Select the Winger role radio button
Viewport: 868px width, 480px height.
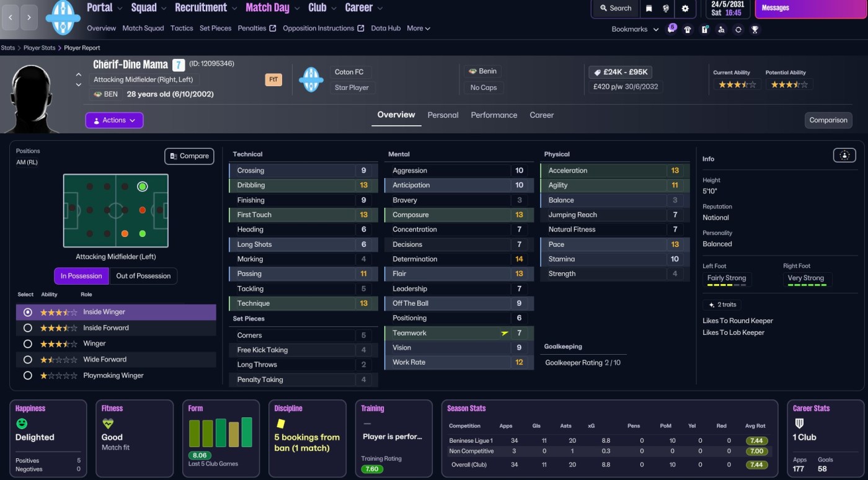click(27, 344)
